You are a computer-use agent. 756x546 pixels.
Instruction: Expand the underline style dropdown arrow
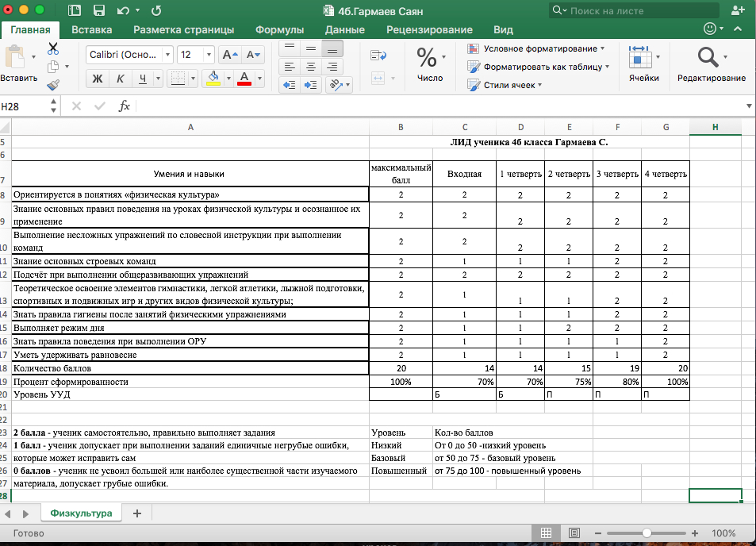(158, 79)
